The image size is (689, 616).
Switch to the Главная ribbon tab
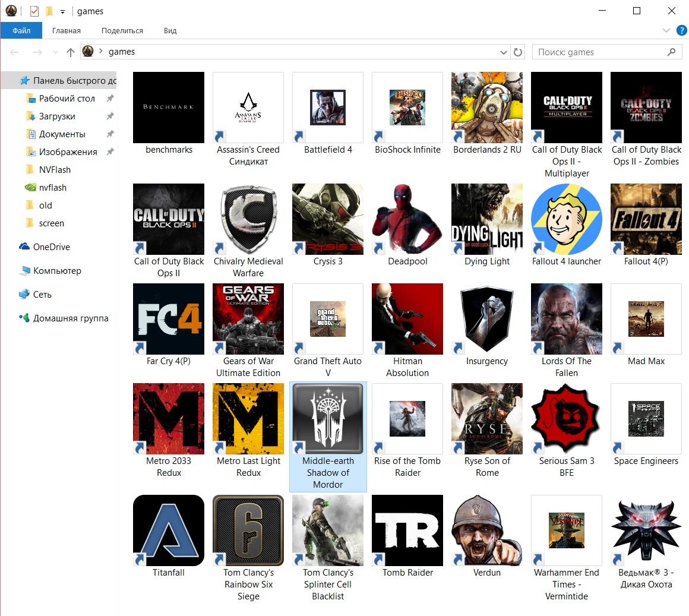click(67, 30)
